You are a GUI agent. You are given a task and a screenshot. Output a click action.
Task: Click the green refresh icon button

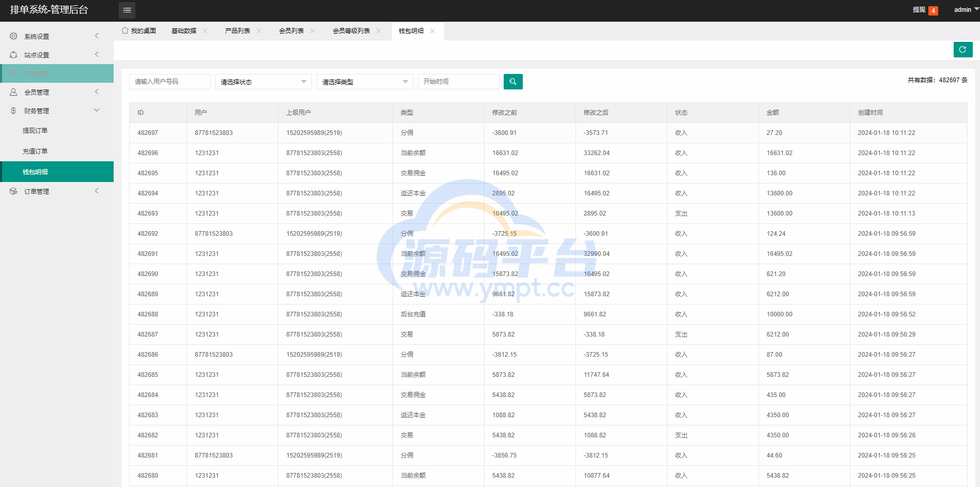(x=963, y=50)
